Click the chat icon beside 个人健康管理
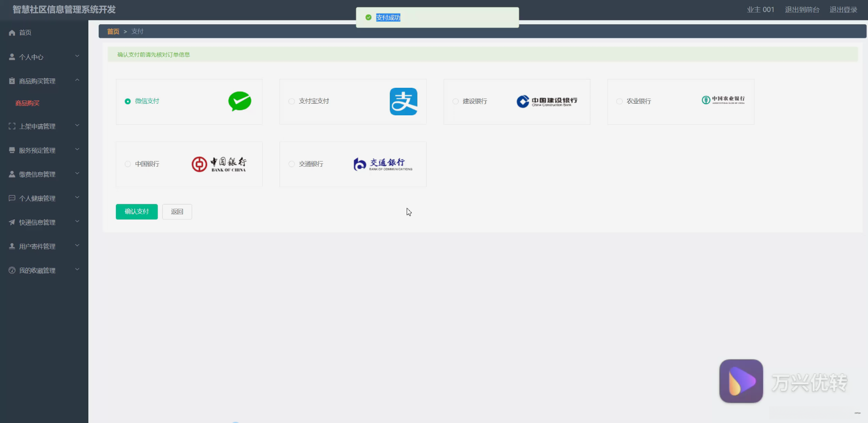 (x=12, y=198)
